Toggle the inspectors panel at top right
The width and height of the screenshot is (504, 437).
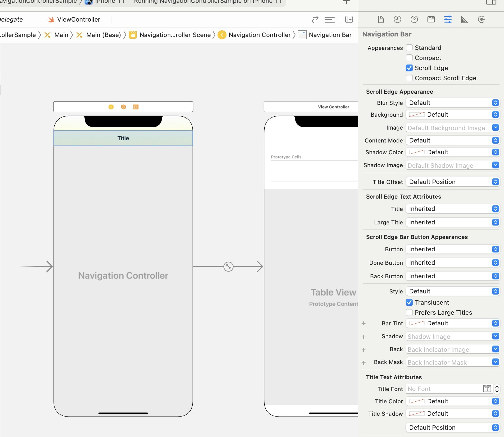(x=491, y=2)
